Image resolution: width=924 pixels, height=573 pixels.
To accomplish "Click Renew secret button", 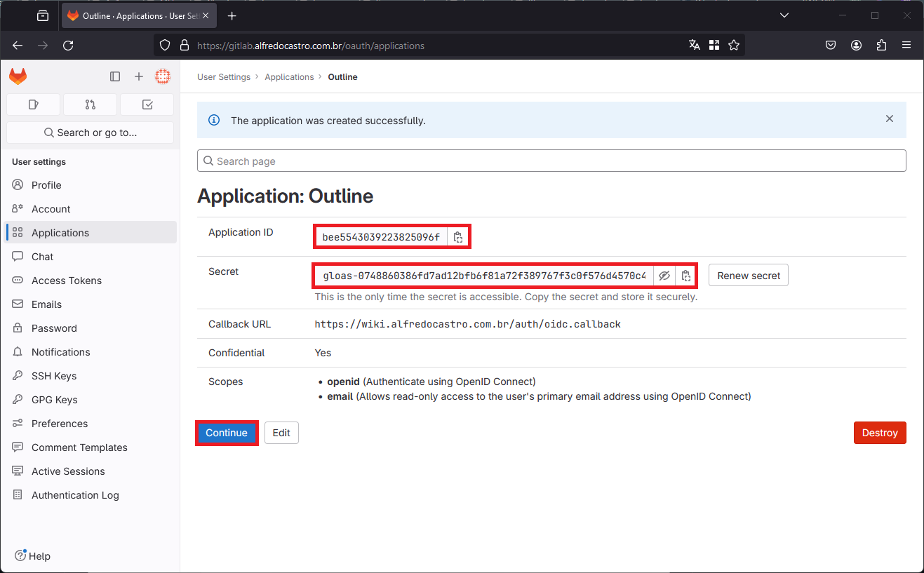I will click(749, 276).
